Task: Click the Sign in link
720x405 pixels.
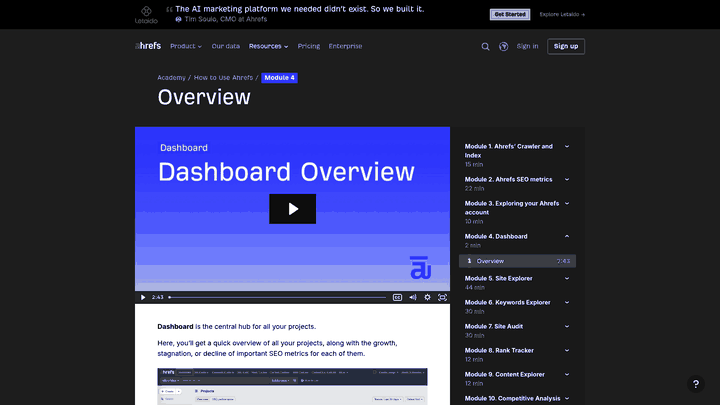Action: click(x=527, y=46)
